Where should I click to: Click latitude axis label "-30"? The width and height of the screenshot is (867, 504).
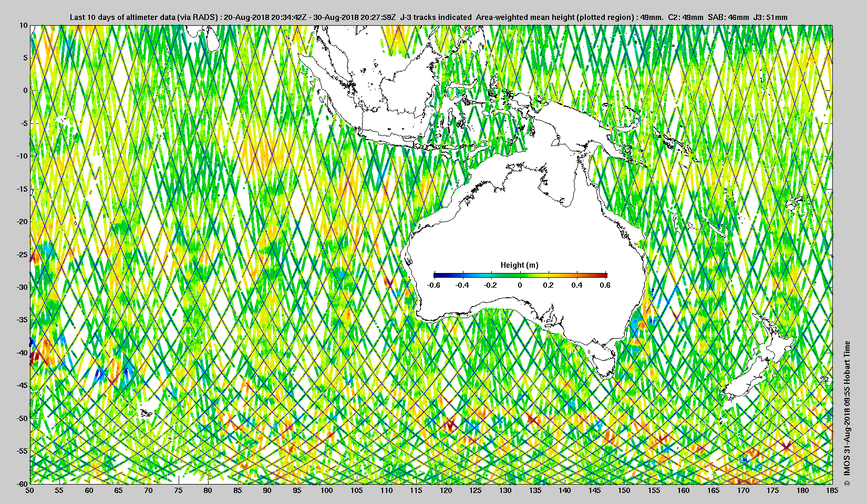22,287
